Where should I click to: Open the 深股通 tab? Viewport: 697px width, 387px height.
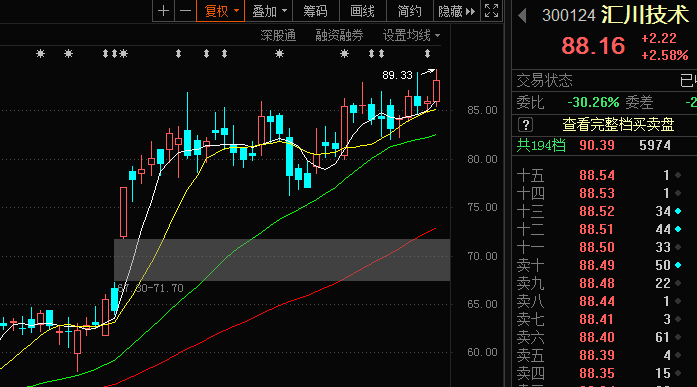point(278,35)
